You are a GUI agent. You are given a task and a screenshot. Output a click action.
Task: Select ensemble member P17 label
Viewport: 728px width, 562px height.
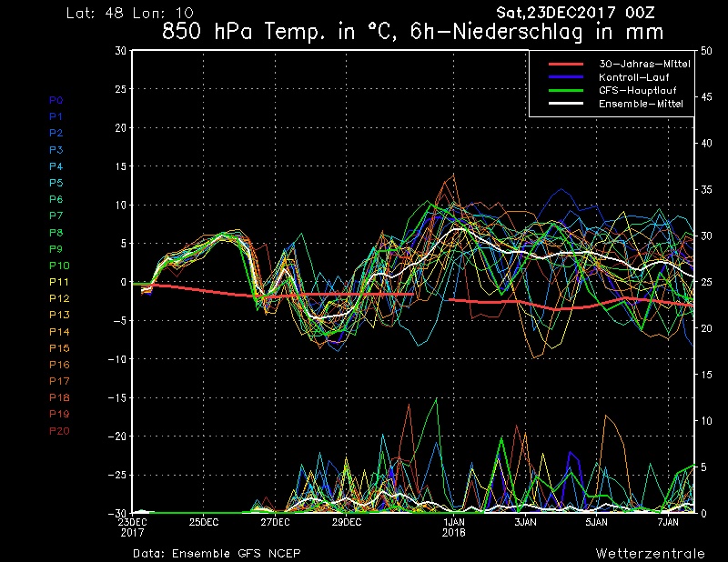click(58, 381)
